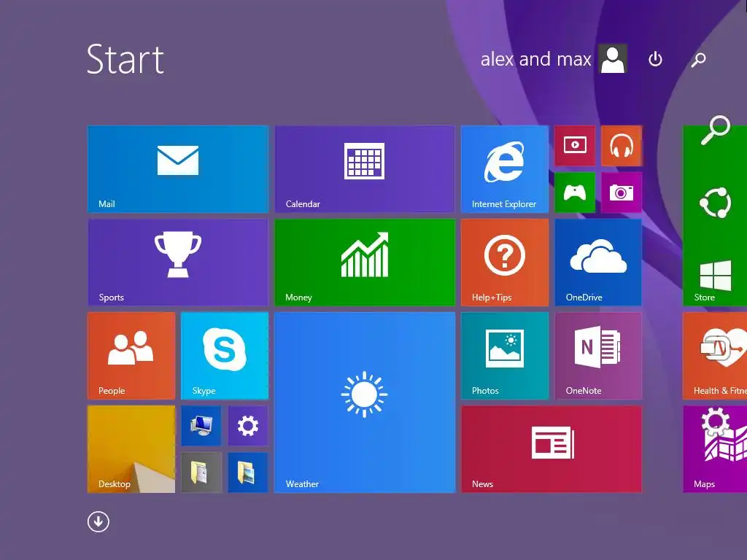
Task: Open the This PC computer tile
Action: tap(201, 426)
